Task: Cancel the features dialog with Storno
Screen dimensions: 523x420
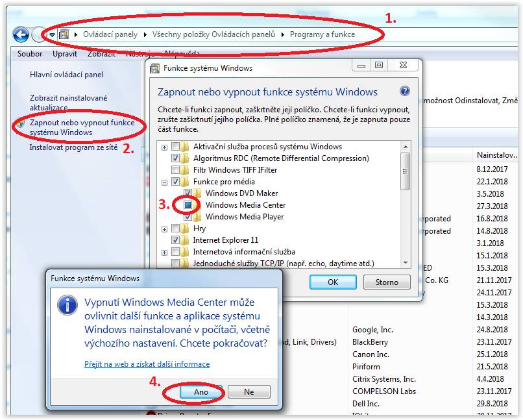Action: pyautogui.click(x=387, y=282)
